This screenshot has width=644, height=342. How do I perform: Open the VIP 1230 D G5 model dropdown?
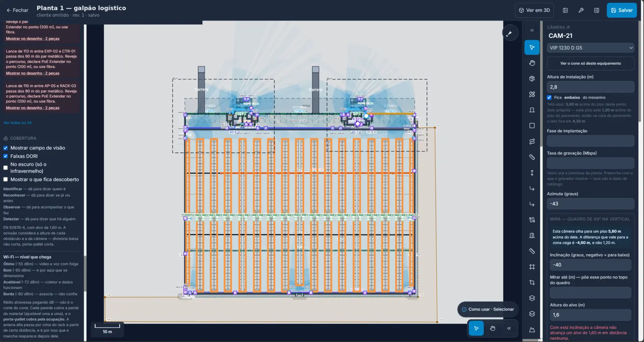click(590, 48)
